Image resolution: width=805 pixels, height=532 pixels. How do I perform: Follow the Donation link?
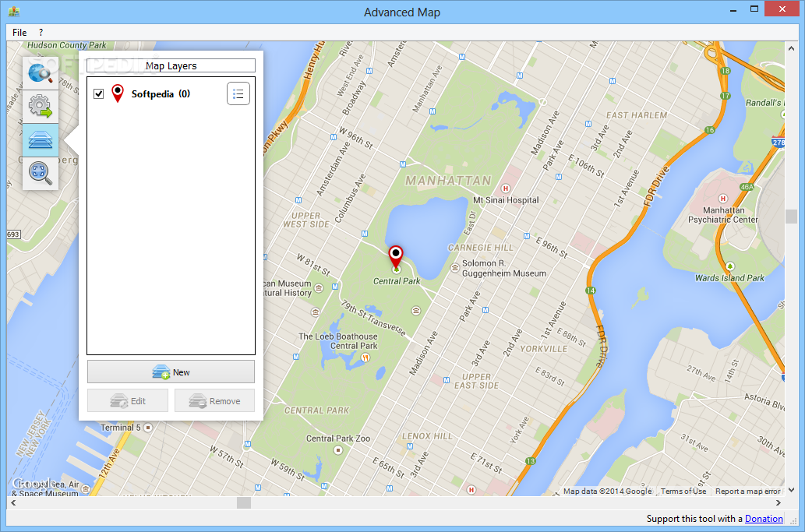coord(764,519)
